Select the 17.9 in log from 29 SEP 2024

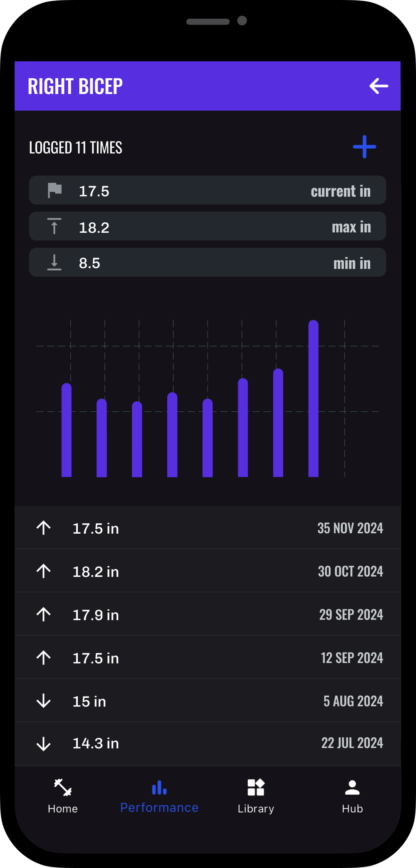pos(208,614)
